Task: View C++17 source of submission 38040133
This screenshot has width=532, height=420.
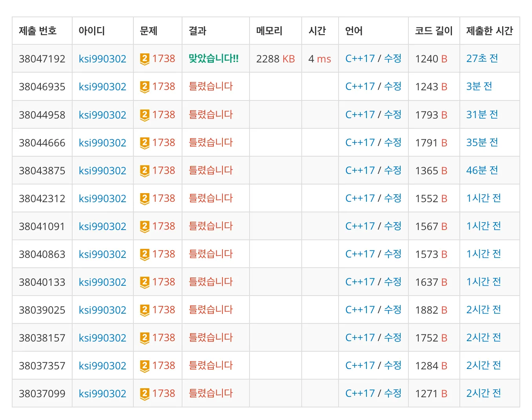Action: (x=360, y=282)
